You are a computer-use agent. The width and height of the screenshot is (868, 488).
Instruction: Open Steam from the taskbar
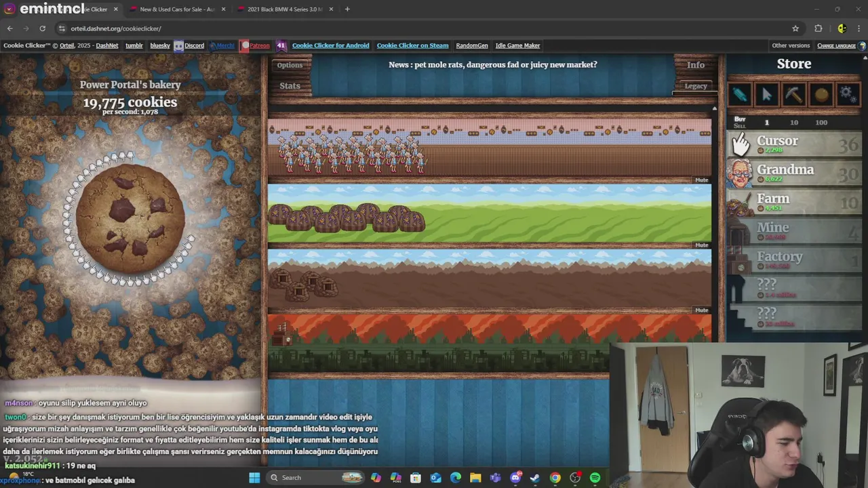535,478
